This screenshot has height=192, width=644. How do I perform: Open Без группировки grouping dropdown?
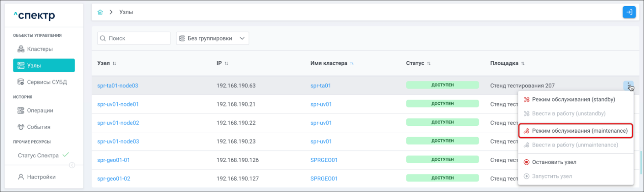point(212,38)
